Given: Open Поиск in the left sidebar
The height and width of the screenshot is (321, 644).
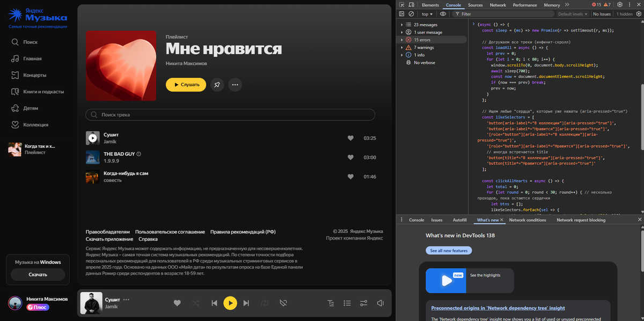Looking at the screenshot, I should tap(24, 42).
